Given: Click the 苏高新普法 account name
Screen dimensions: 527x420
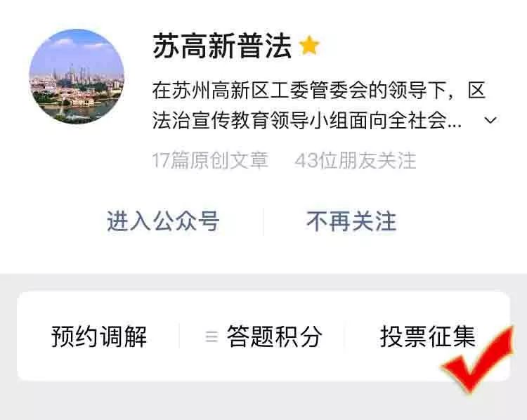Looking at the screenshot, I should [x=222, y=46].
